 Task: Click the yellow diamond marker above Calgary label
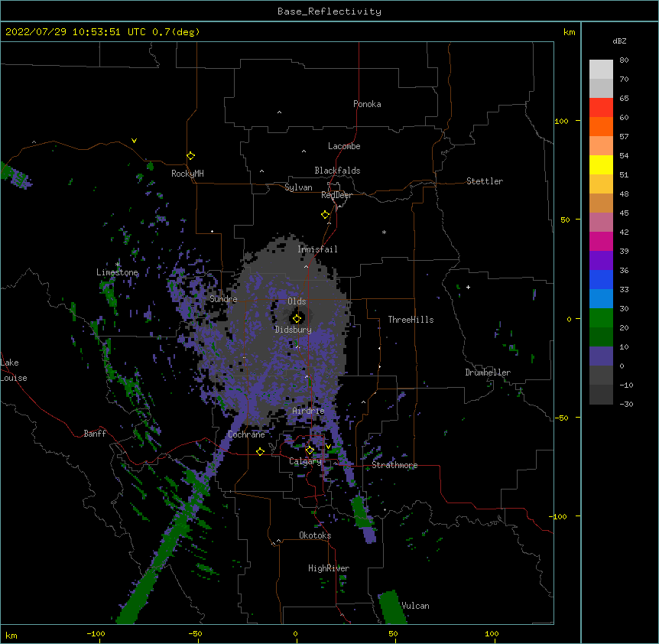click(310, 450)
